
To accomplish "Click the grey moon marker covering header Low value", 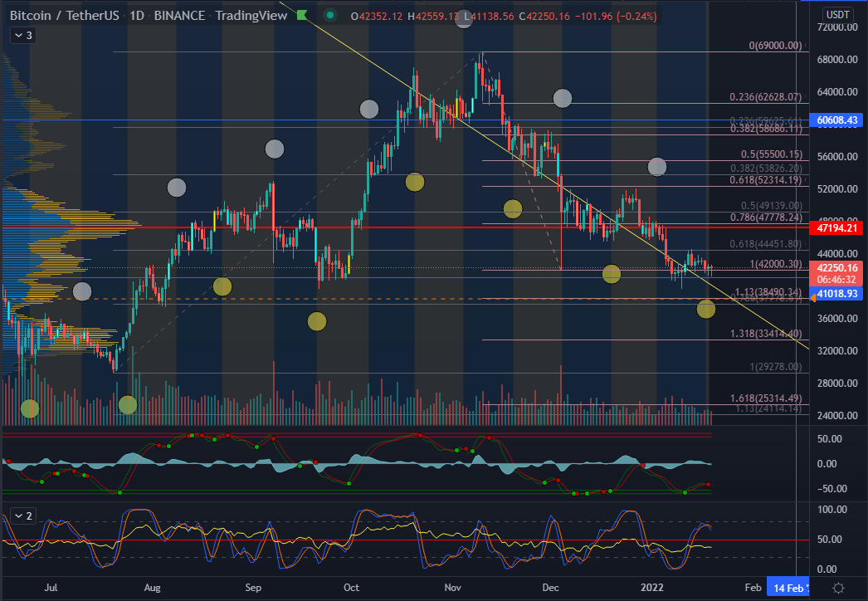I will click(464, 19).
